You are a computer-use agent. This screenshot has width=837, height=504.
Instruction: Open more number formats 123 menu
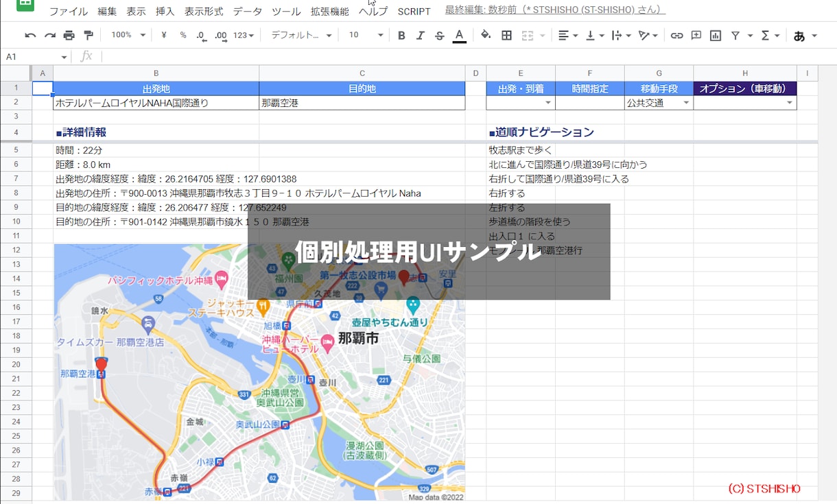[244, 35]
